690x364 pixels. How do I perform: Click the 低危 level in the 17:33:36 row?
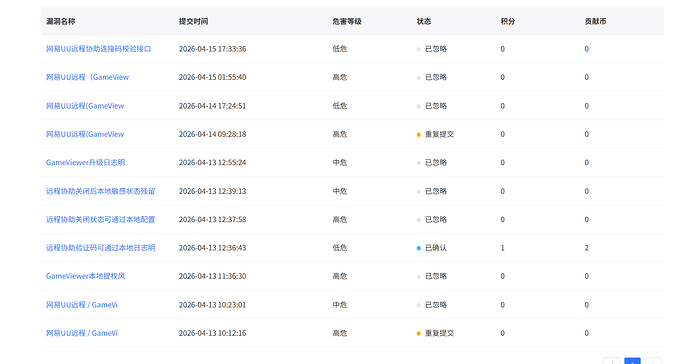pos(340,49)
